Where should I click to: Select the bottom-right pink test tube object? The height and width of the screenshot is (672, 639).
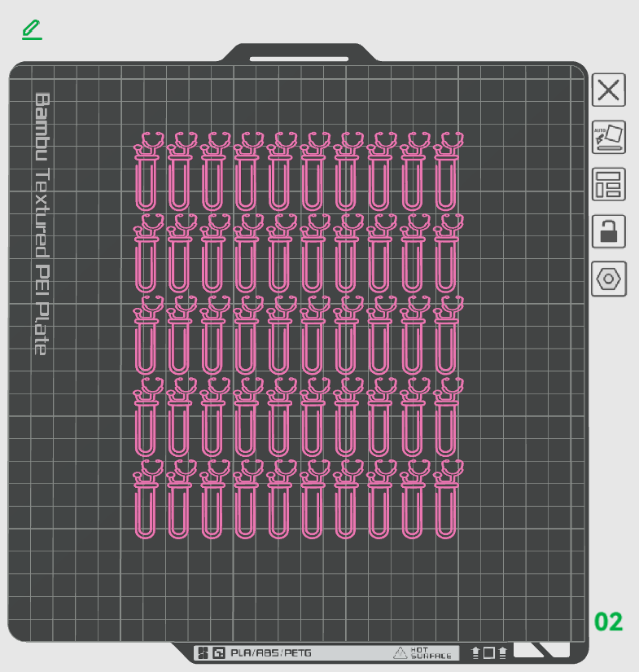click(448, 499)
